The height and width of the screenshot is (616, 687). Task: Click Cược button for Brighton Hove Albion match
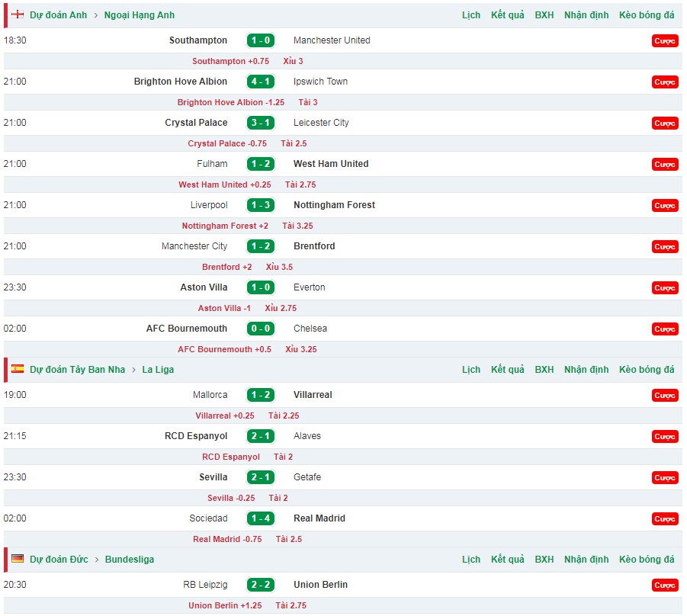[x=665, y=82]
